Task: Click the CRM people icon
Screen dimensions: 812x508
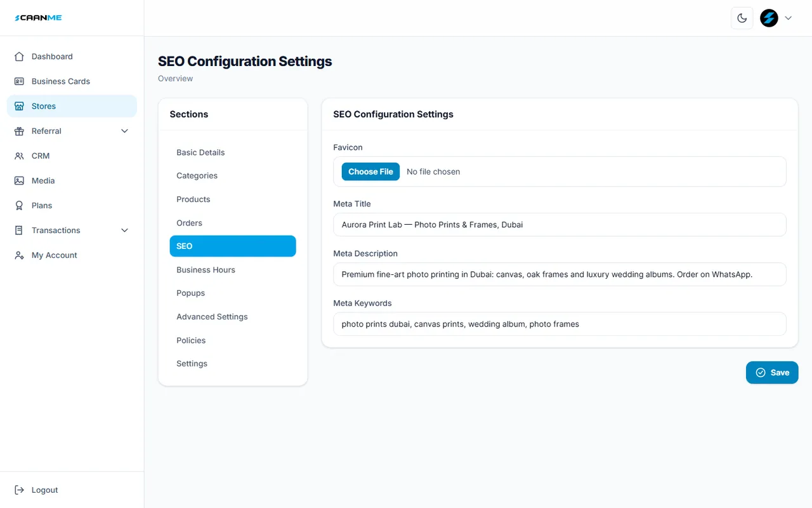Action: (19, 156)
